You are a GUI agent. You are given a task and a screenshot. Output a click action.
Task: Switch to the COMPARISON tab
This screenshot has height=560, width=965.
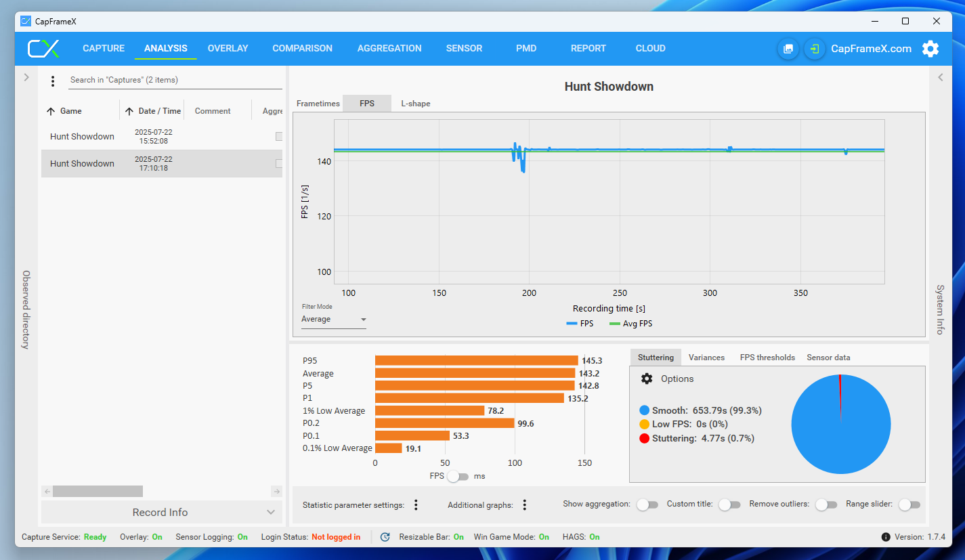click(x=303, y=49)
